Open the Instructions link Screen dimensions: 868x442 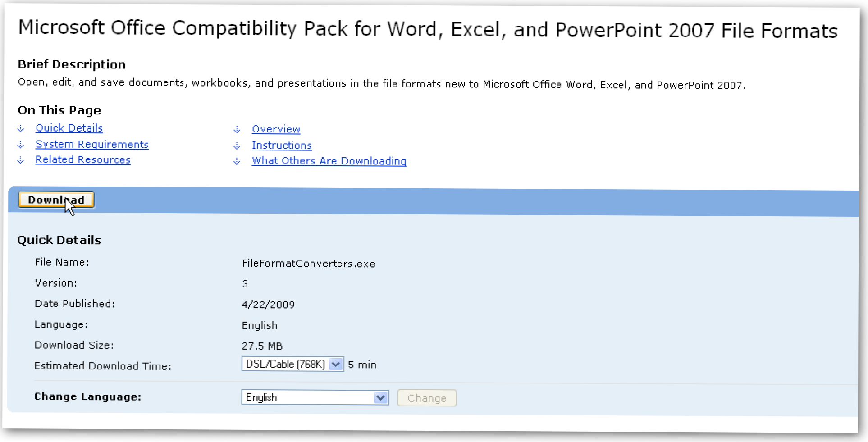pos(282,145)
